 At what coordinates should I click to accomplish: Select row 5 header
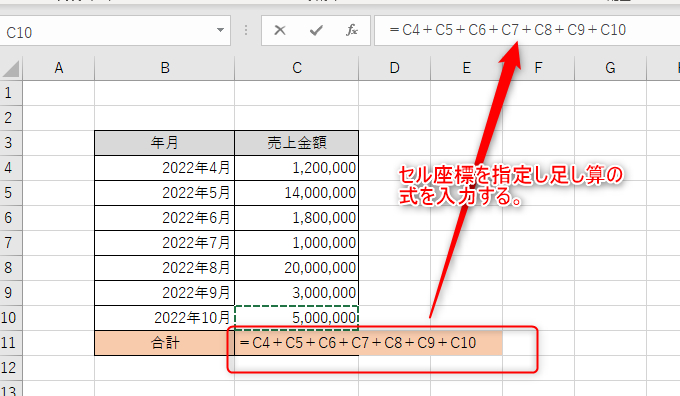[11, 193]
